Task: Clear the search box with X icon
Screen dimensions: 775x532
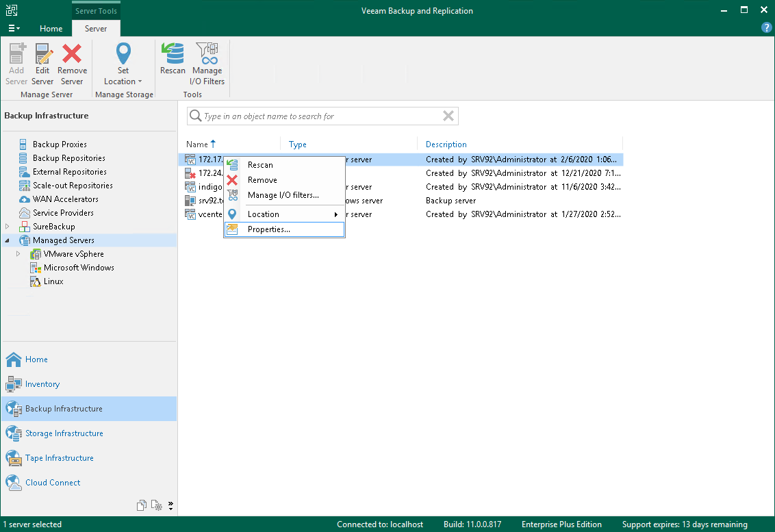Action: coord(448,116)
